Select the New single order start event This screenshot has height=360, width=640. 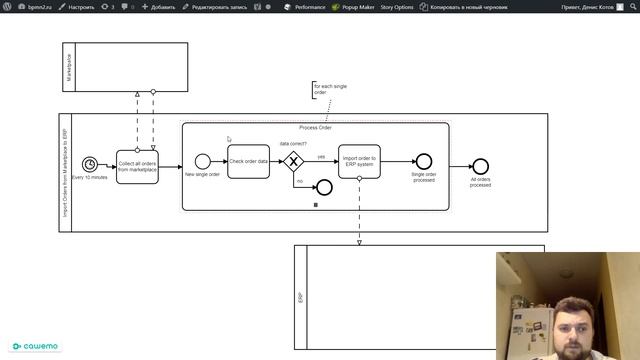click(202, 162)
